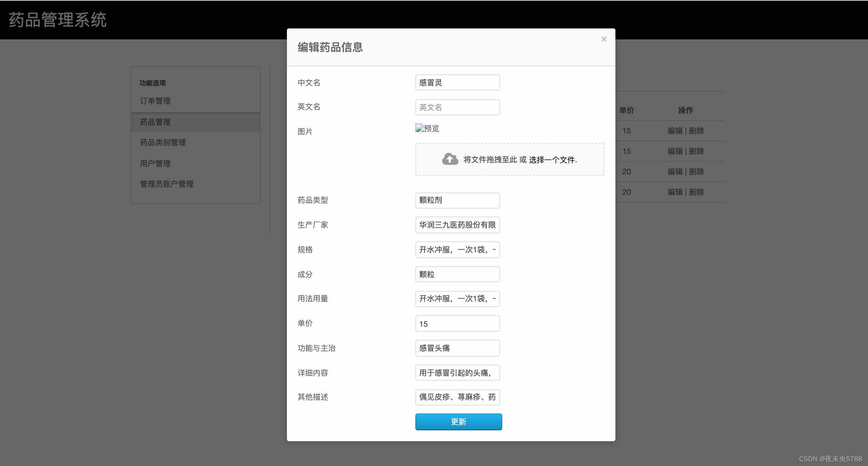Click the 详细内容 input field

[x=457, y=373]
